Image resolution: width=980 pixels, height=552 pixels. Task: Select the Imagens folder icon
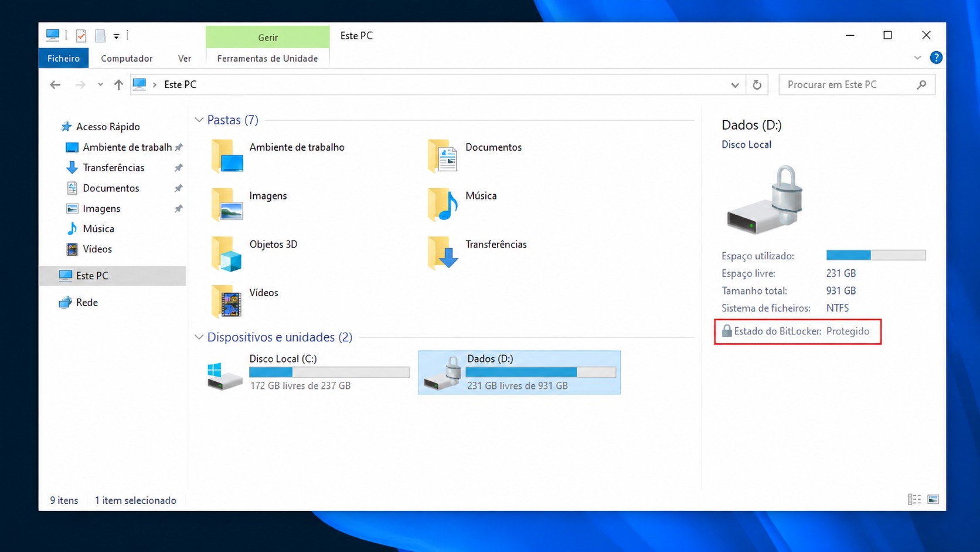point(227,204)
